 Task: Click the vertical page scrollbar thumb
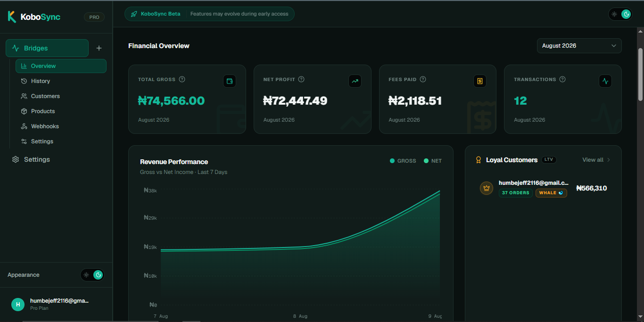tap(640, 74)
